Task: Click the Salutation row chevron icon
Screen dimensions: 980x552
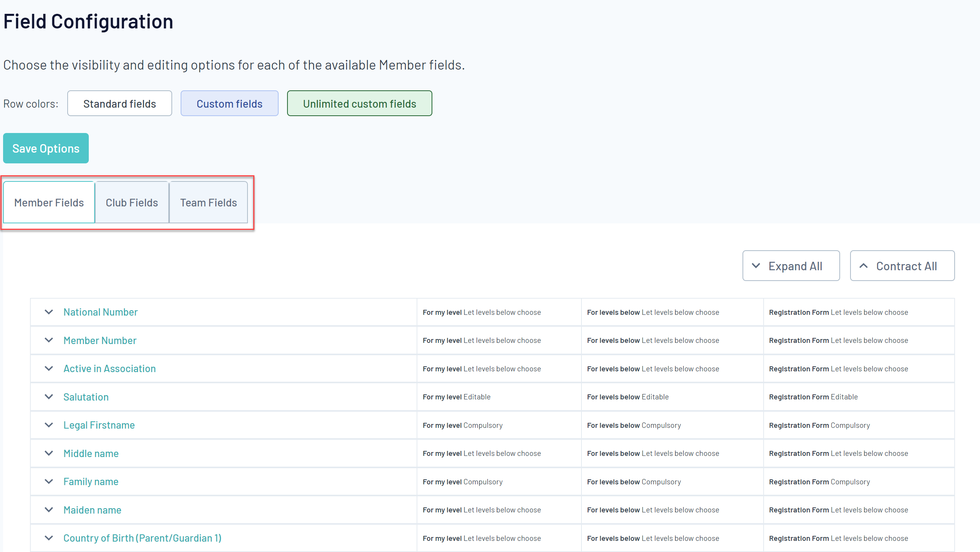Action: coord(49,397)
